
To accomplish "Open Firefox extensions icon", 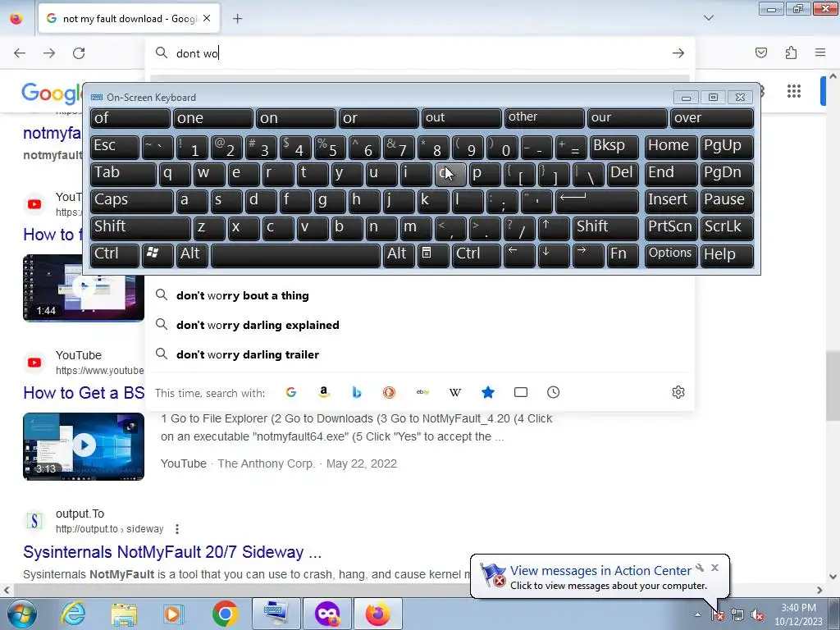I will (x=791, y=52).
